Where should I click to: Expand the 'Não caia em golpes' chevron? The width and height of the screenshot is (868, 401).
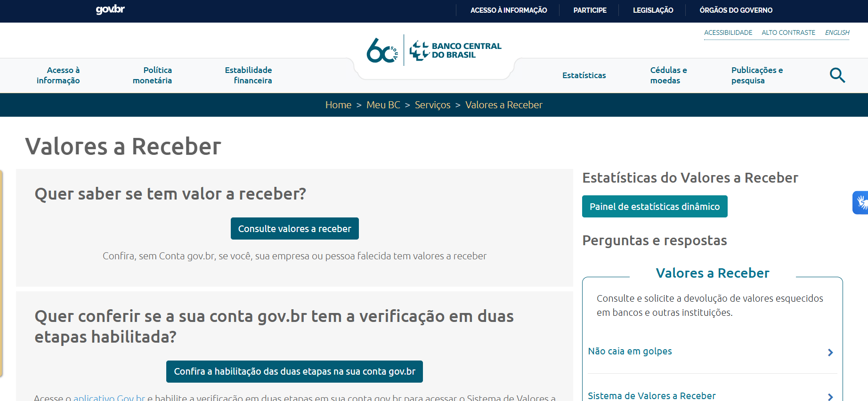point(830,353)
